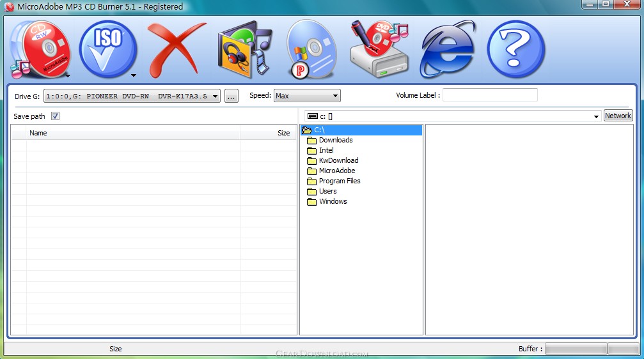The height and width of the screenshot is (359, 644).
Task: Maximize the MP3 CD Burner window
Action: coord(606,4)
